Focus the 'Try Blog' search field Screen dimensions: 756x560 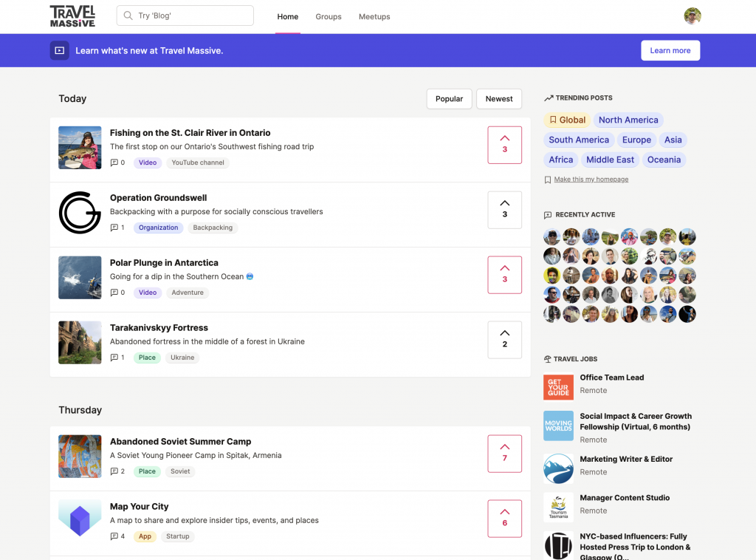pos(185,16)
